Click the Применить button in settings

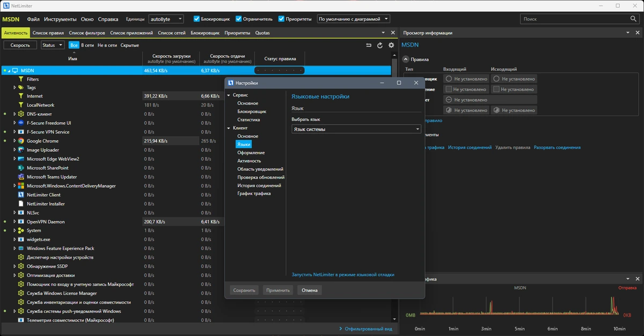(x=278, y=290)
